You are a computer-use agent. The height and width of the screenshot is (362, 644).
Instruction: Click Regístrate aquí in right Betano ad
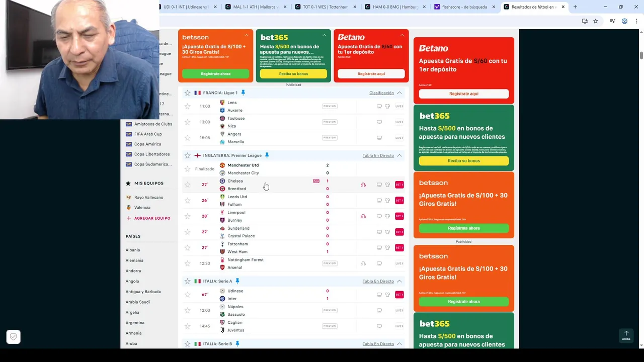(464, 94)
